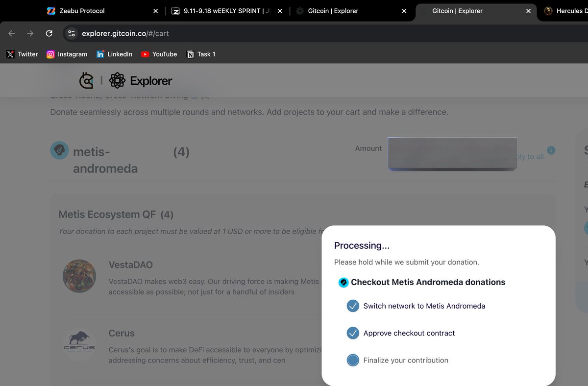Switch to the first Gitcoin Explorer tab

pos(333,11)
